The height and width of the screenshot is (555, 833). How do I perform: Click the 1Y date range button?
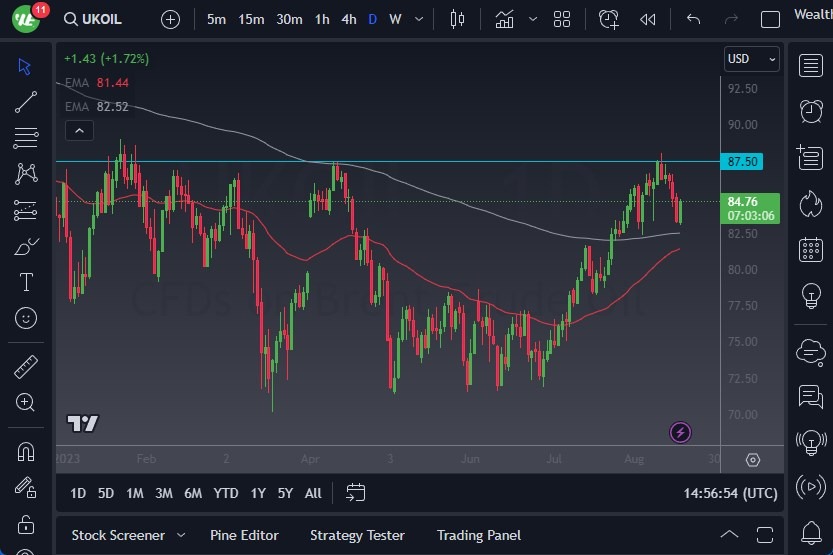[258, 493]
